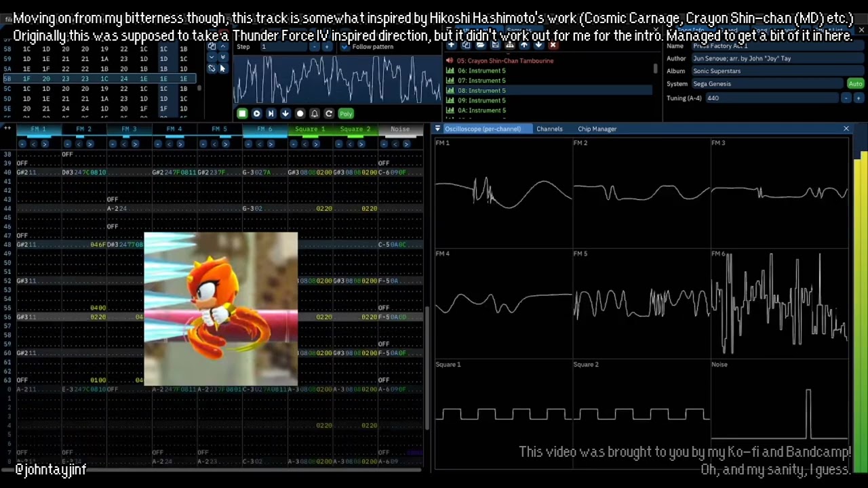Click the Author field with Jun Senoue
This screenshot has height=488, width=868.
[776, 58]
